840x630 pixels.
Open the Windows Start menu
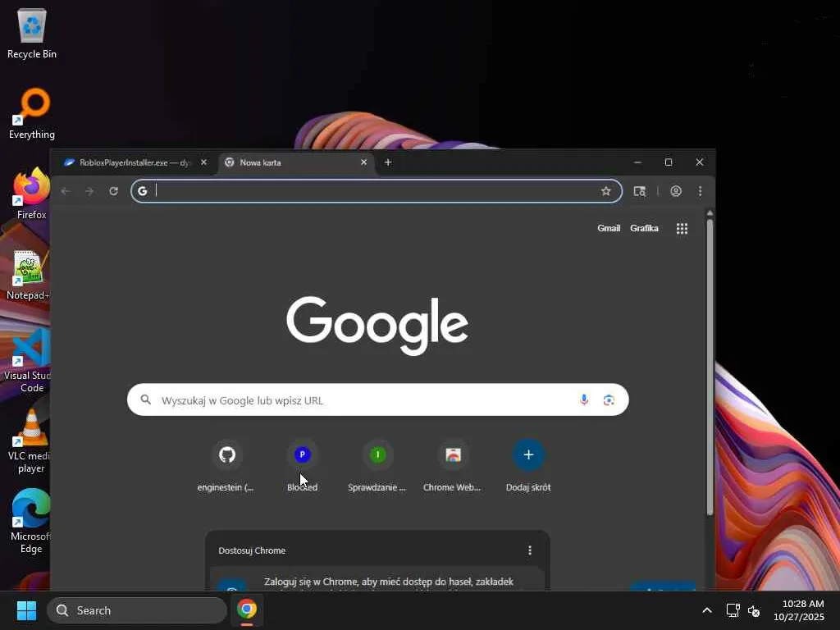[x=26, y=610]
